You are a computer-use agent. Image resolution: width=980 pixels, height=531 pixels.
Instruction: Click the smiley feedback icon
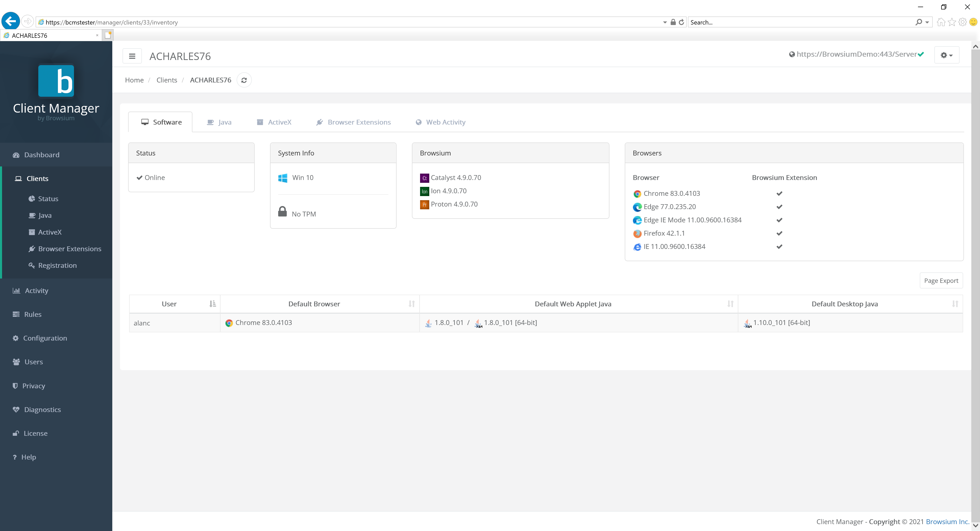973,22
